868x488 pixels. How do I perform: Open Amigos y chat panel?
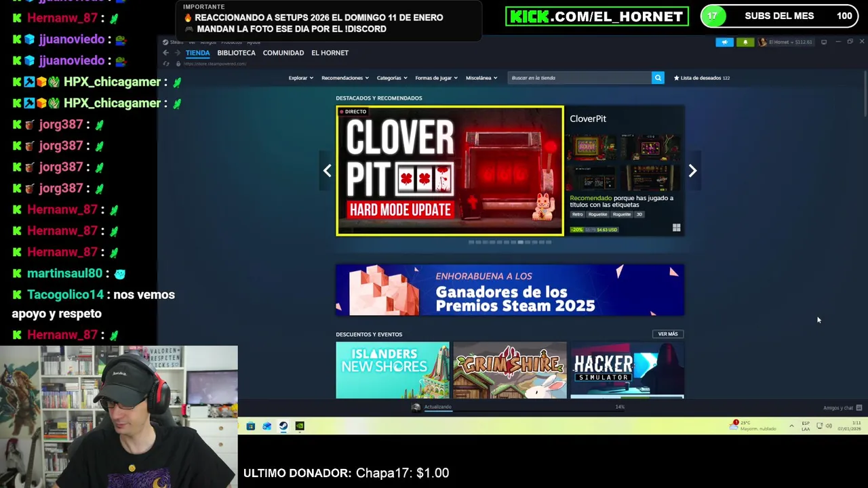coord(842,408)
